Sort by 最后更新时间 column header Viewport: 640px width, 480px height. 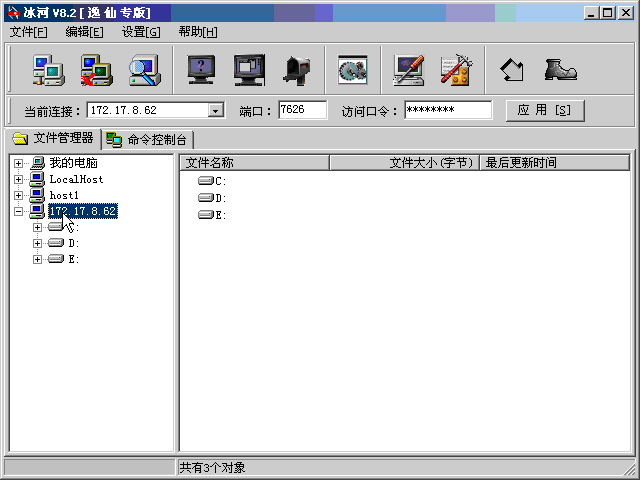point(555,163)
